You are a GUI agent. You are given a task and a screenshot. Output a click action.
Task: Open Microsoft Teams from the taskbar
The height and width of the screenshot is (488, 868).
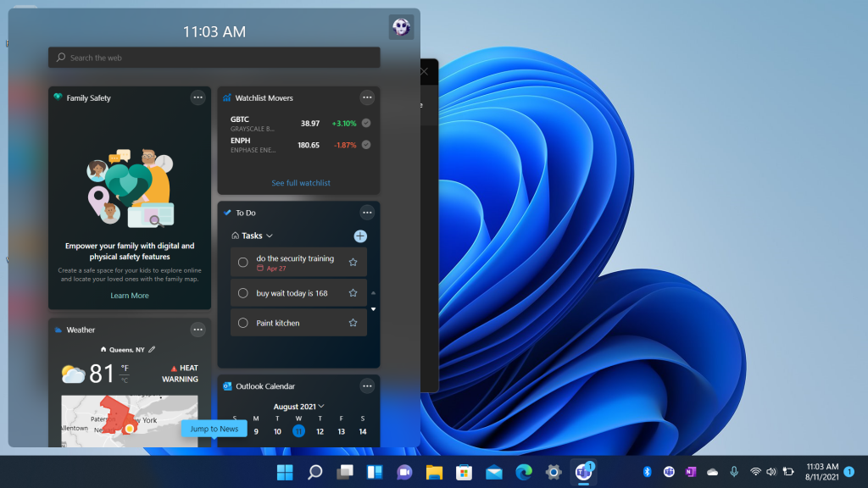(582, 472)
